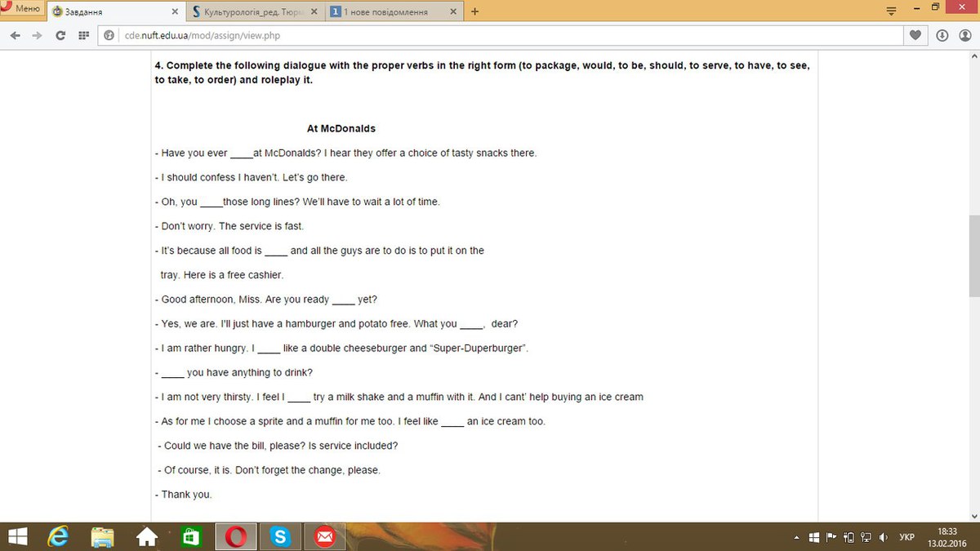Switch to Opera on the taskbar
This screenshot has width=980, height=551.
tap(237, 536)
